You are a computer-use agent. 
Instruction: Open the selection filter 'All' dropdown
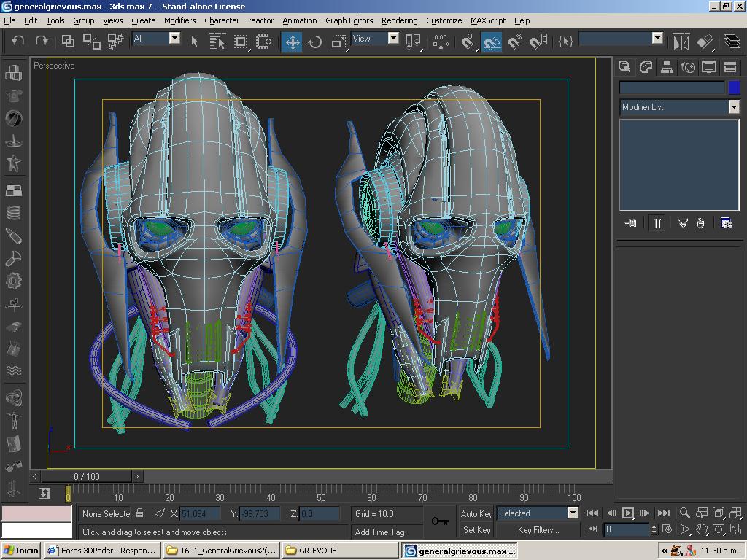click(x=174, y=39)
